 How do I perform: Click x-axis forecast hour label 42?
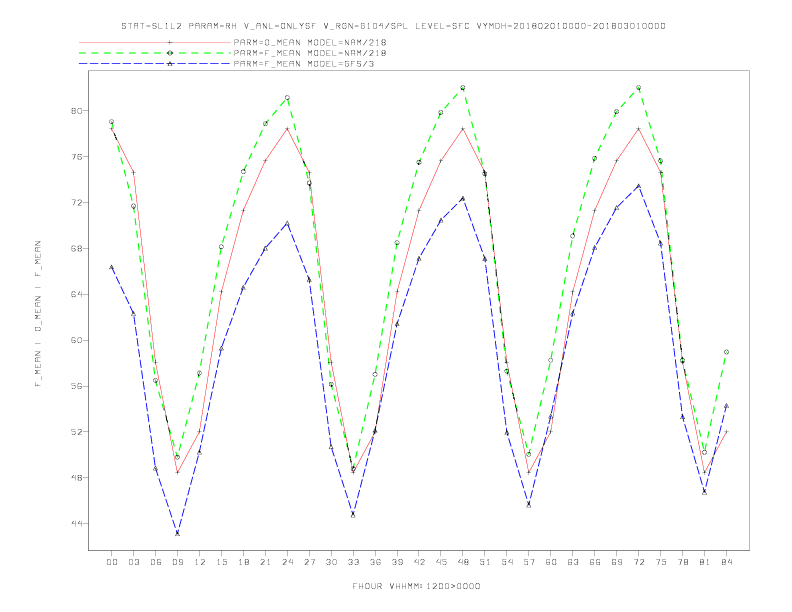pyautogui.click(x=419, y=562)
